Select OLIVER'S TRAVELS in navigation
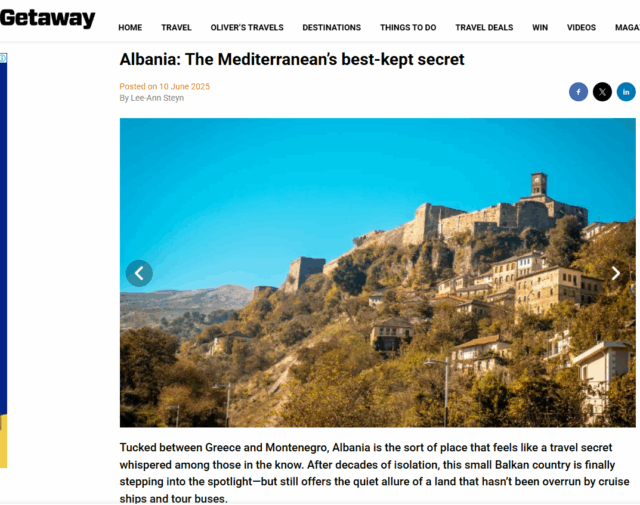 pyautogui.click(x=247, y=27)
